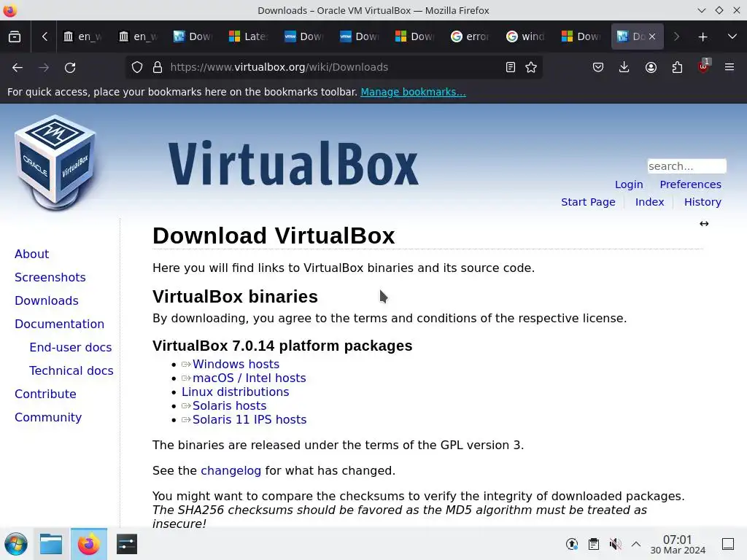747x560 pixels.
Task: Open tracking protection shield icon
Action: pos(137,68)
